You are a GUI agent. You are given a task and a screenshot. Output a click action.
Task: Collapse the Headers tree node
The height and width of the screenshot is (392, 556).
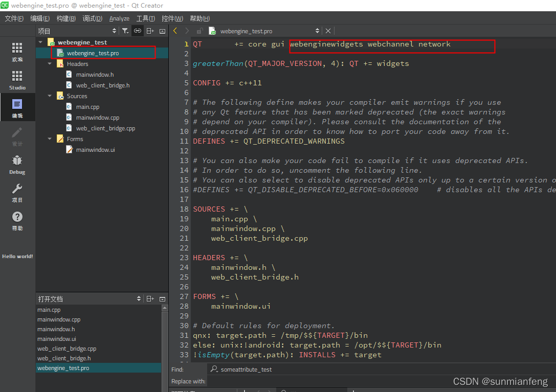(x=49, y=64)
